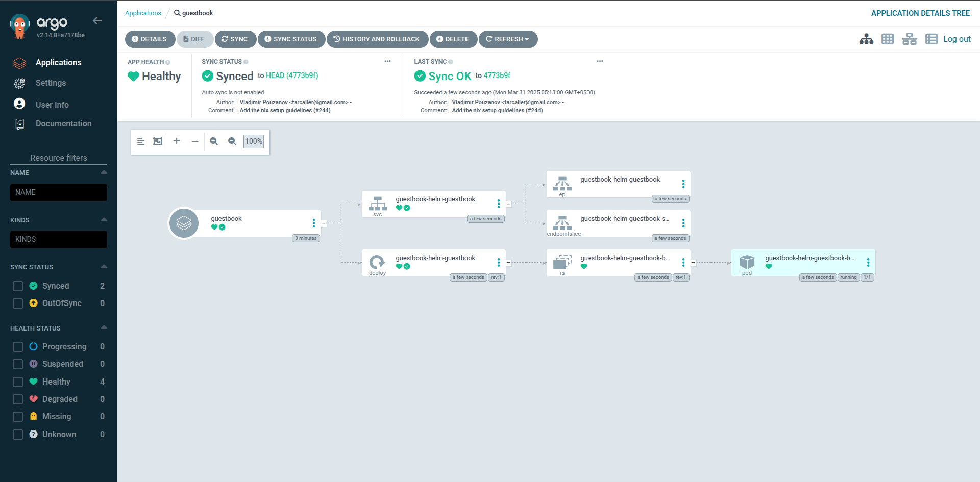980x482 pixels.
Task: Click the Applications breadcrumb link
Action: 143,13
